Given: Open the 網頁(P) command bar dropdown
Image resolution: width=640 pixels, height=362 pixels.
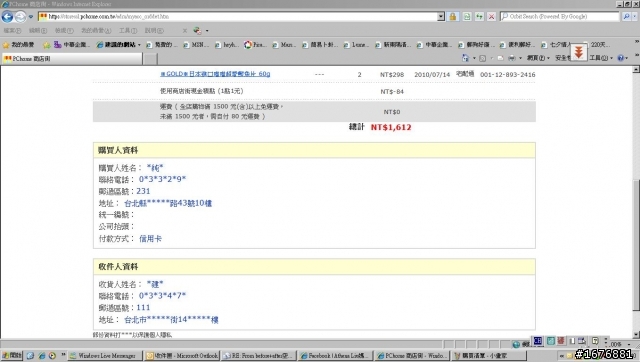Looking at the screenshot, I should point(538,58).
